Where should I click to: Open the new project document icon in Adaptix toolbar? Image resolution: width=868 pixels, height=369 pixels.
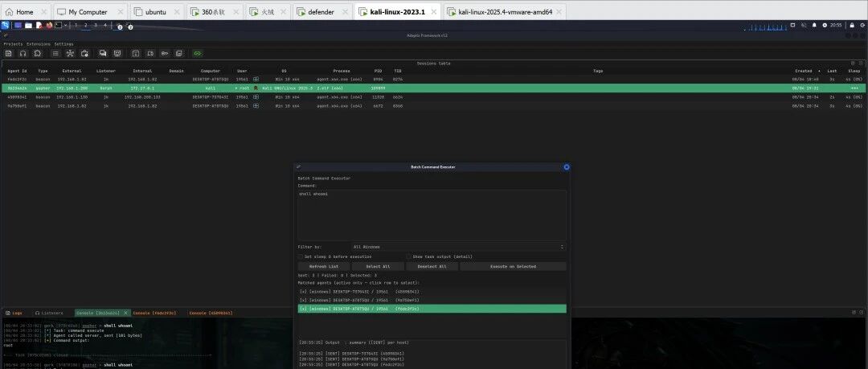point(8,53)
